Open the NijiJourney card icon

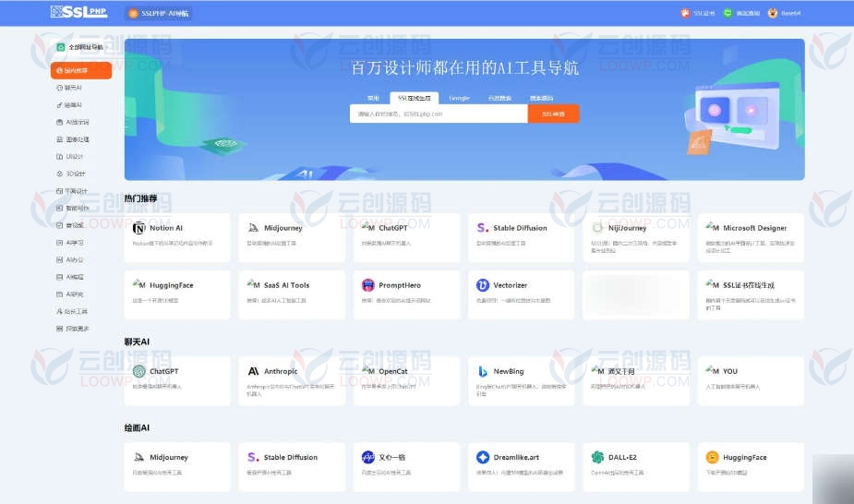(x=597, y=228)
